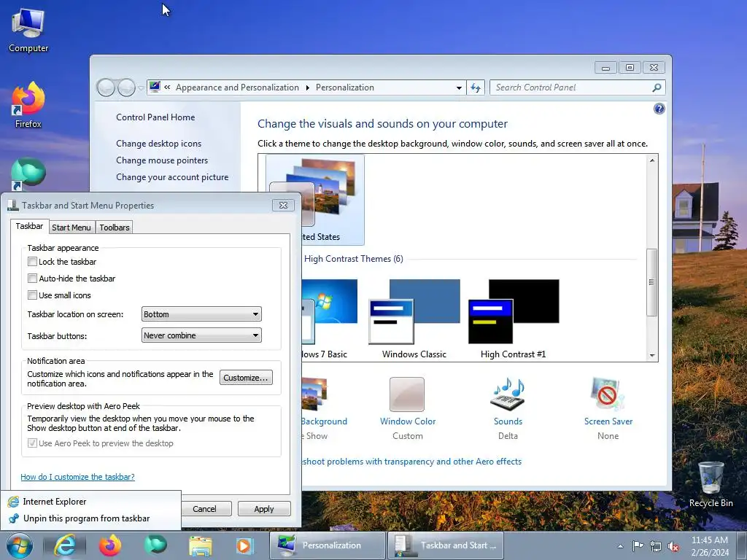Click the Action Center flag tray icon
Viewport: 747px width, 560px height.
[x=638, y=545]
